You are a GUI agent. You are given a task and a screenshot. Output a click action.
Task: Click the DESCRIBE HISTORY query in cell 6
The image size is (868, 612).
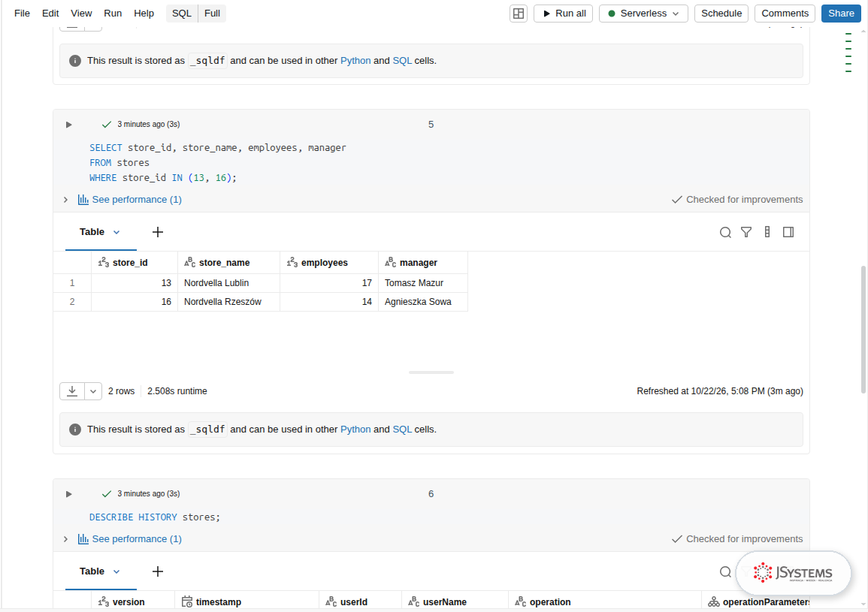pyautogui.click(x=155, y=517)
